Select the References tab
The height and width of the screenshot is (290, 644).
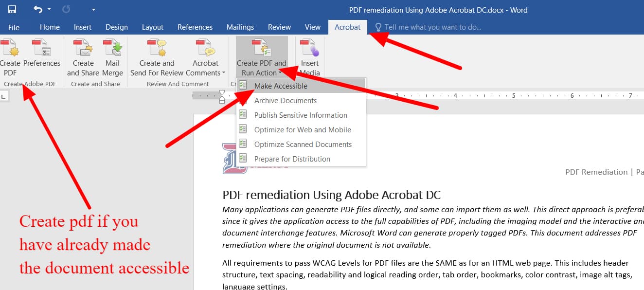click(195, 27)
